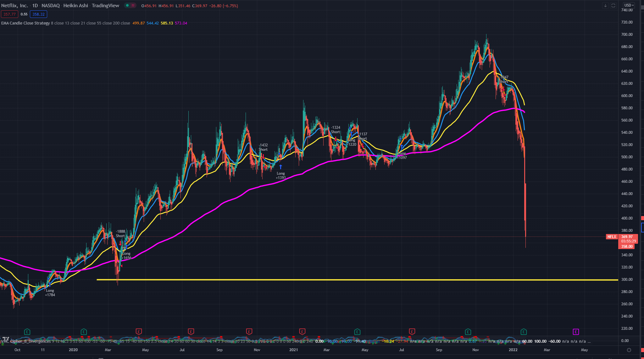
Task: Click the sell price button 357.77
Action: point(10,14)
